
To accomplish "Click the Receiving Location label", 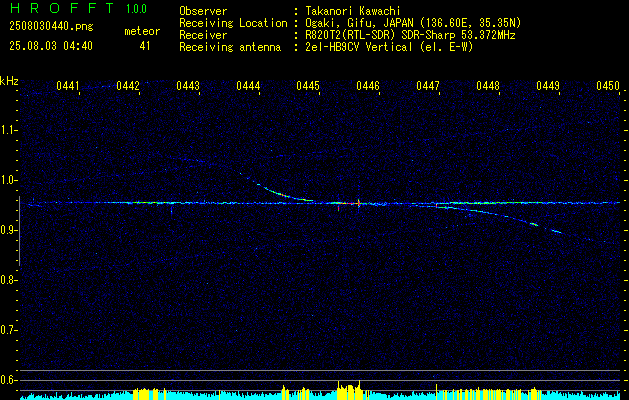I will 233,23.
